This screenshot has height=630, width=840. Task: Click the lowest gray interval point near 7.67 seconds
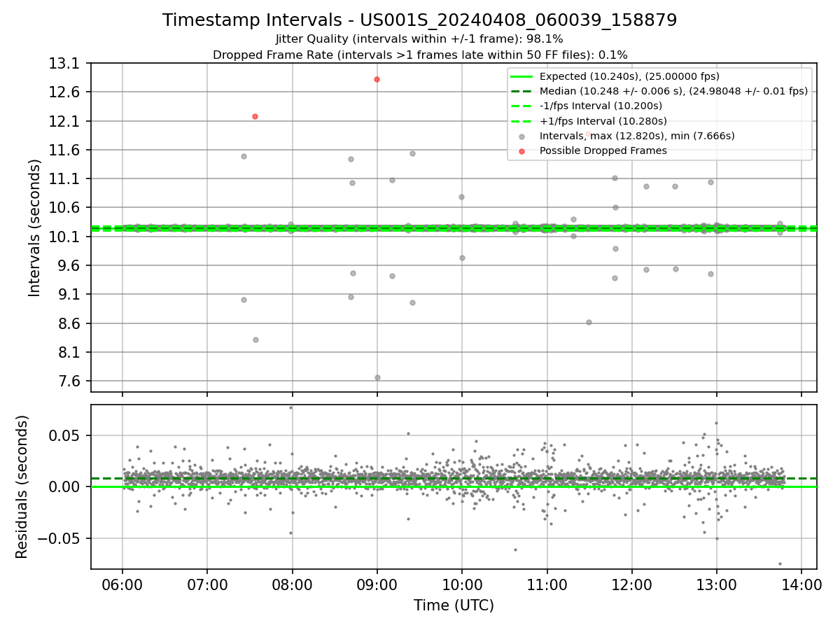pos(377,377)
